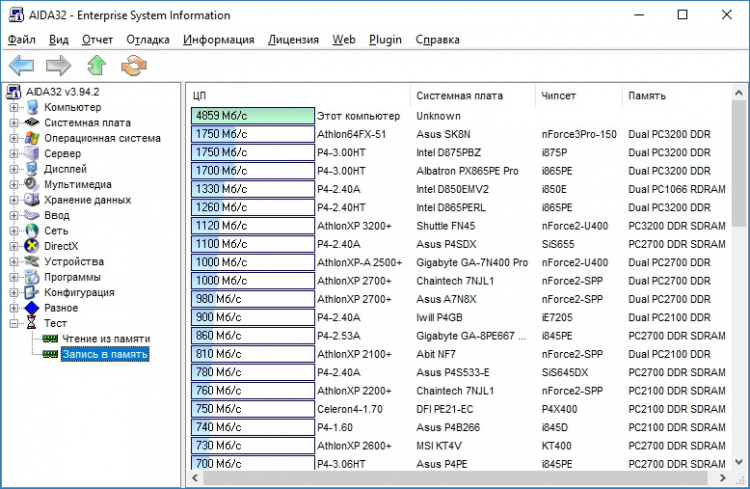Open the Plugin menu

pyautogui.click(x=385, y=40)
